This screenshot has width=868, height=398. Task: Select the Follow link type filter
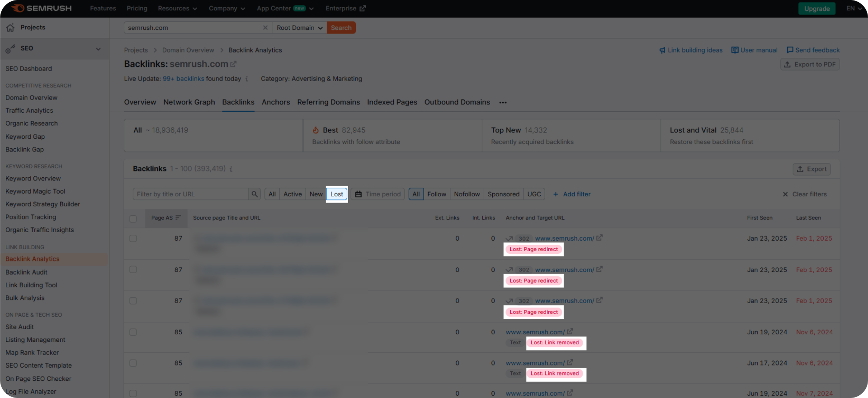coord(437,194)
